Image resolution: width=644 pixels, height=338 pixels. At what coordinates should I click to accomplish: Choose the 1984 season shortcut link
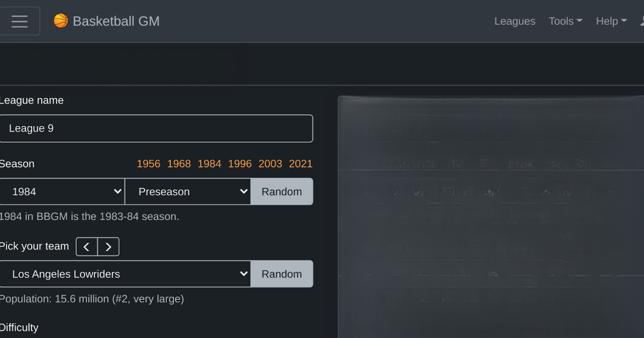tap(209, 164)
